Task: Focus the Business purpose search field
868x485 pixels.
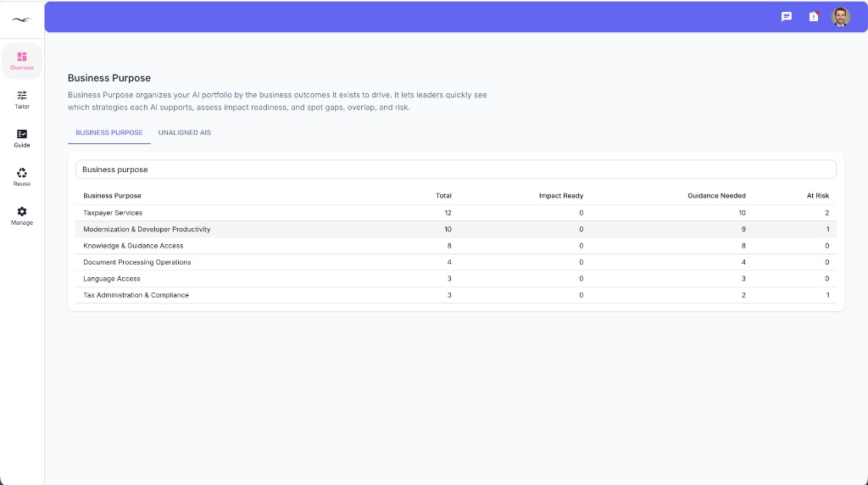Action: (455, 170)
